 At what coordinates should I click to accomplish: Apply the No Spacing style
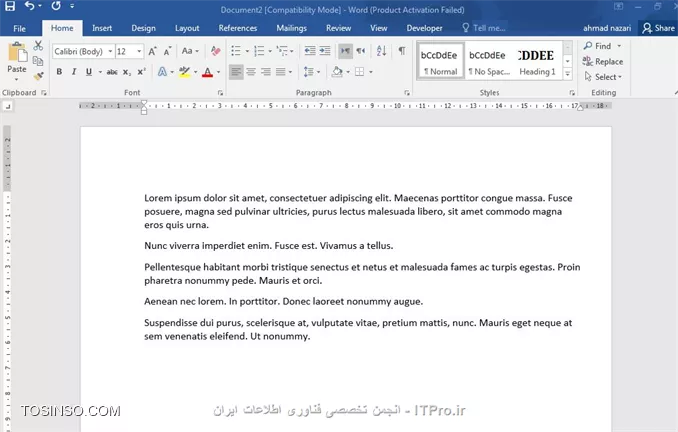pyautogui.click(x=489, y=61)
